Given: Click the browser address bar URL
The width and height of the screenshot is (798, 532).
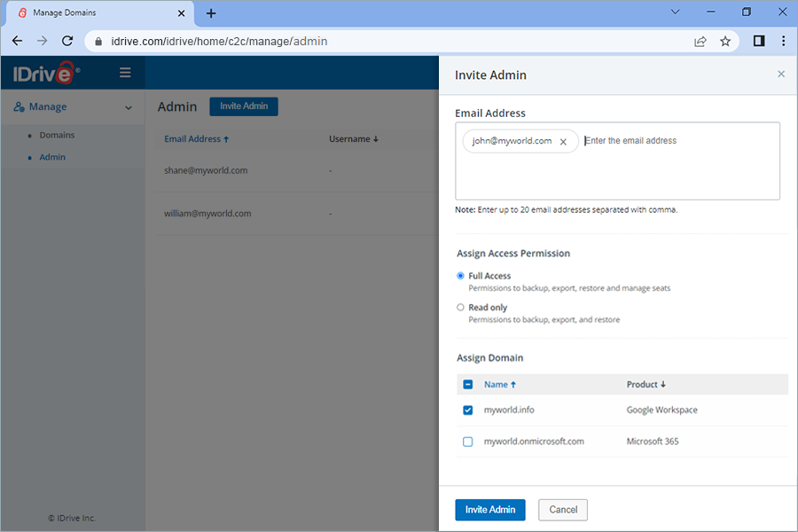Looking at the screenshot, I should coord(219,42).
